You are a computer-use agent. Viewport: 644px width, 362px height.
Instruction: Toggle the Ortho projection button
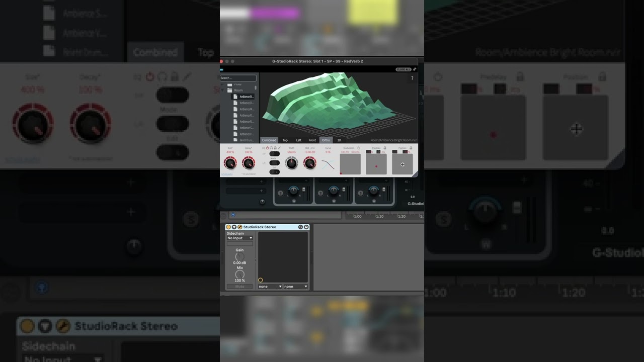click(x=326, y=140)
